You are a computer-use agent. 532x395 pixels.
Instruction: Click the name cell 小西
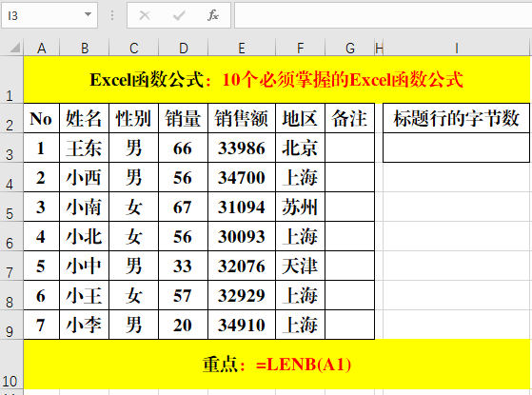click(x=84, y=177)
